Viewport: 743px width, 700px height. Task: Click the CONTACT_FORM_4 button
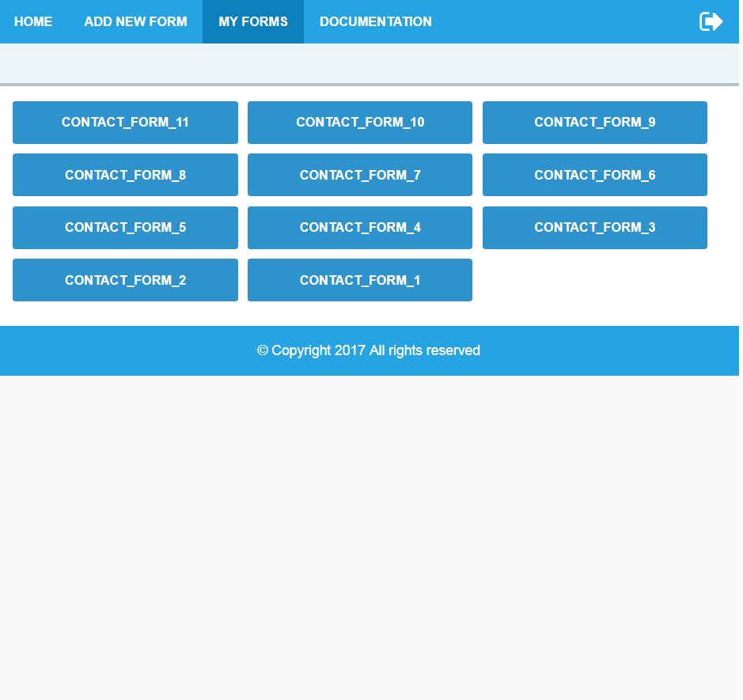(x=360, y=227)
